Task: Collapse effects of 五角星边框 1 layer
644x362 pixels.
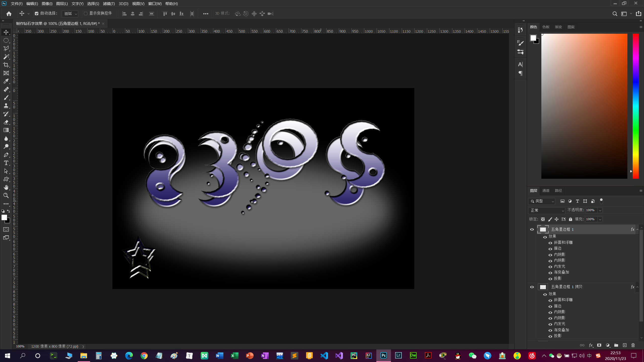Action: [x=637, y=229]
